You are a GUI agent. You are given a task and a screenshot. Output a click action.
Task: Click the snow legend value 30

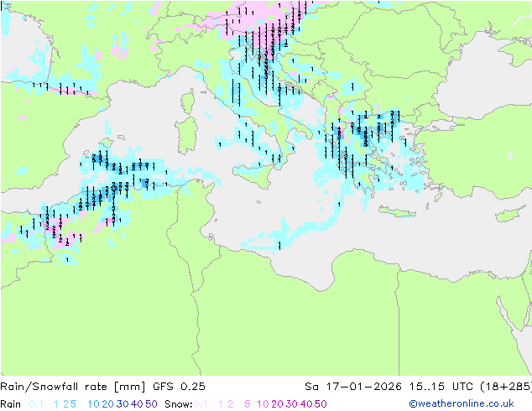(x=292, y=404)
